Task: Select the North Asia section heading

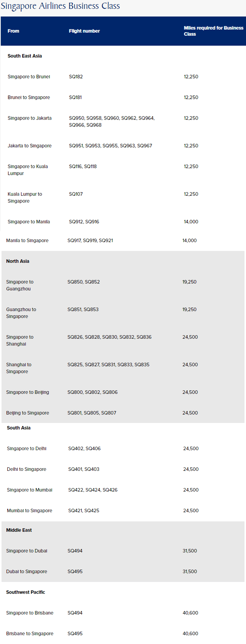Action: point(18,261)
